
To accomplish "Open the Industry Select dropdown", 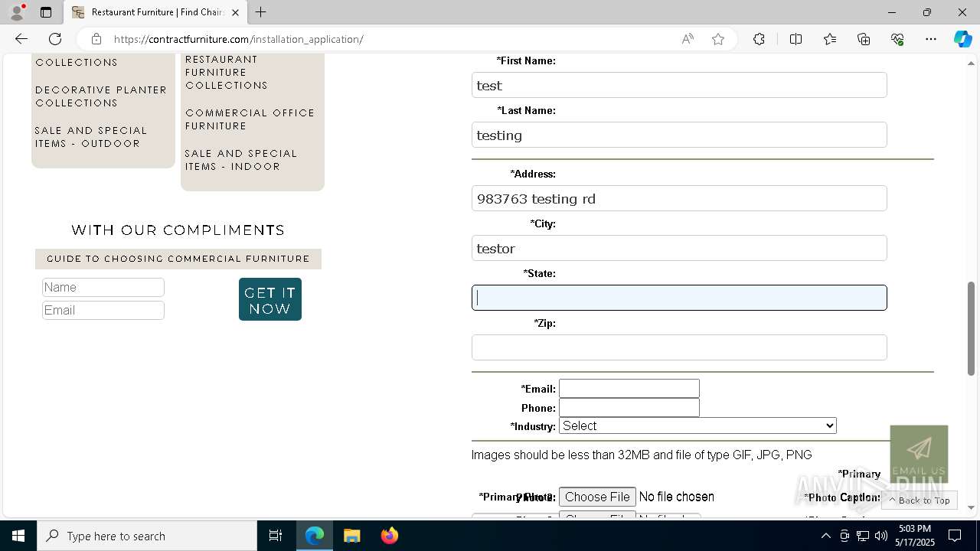I will pyautogui.click(x=697, y=425).
